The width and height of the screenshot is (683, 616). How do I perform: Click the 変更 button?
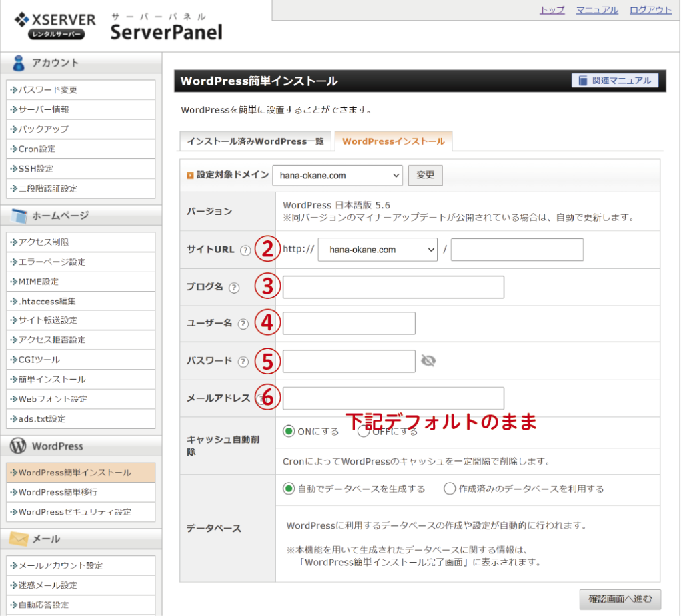425,175
